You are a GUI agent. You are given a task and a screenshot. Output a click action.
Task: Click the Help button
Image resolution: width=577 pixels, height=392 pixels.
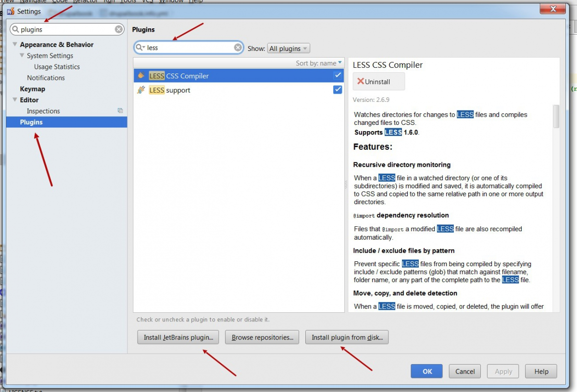541,371
